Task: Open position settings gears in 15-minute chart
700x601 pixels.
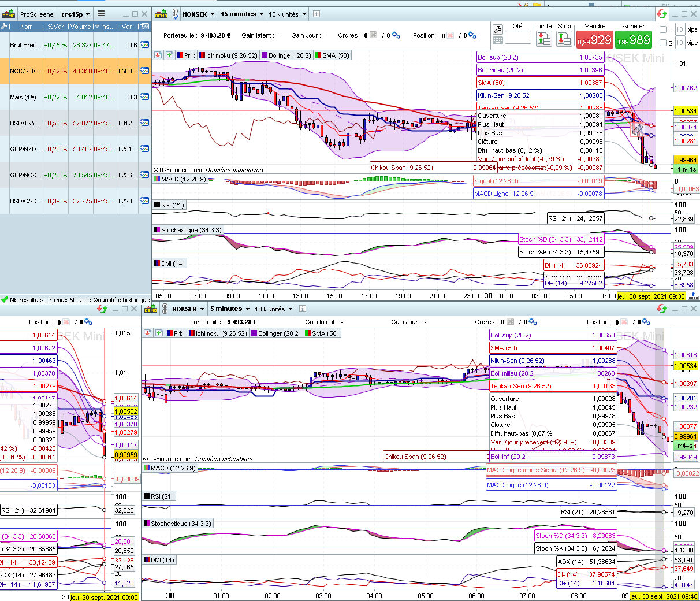Action: click(x=472, y=35)
